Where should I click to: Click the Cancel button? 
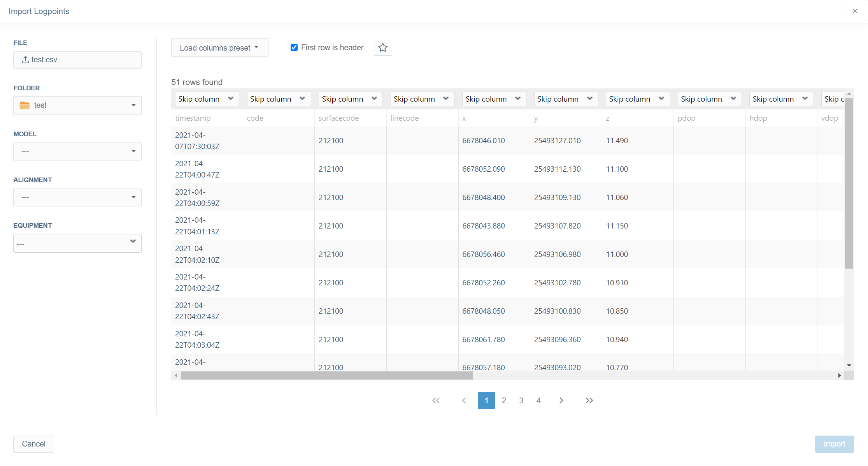(x=33, y=444)
